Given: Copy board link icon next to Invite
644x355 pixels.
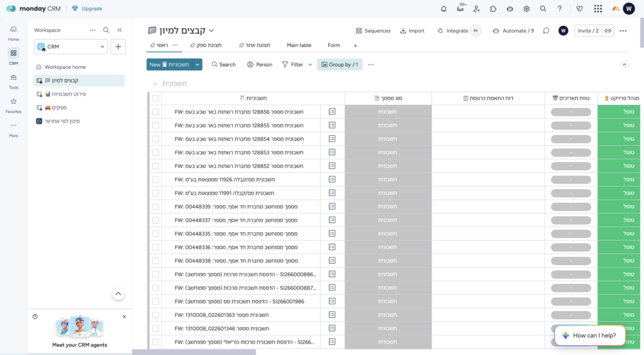Looking at the screenshot, I should click(x=608, y=31).
